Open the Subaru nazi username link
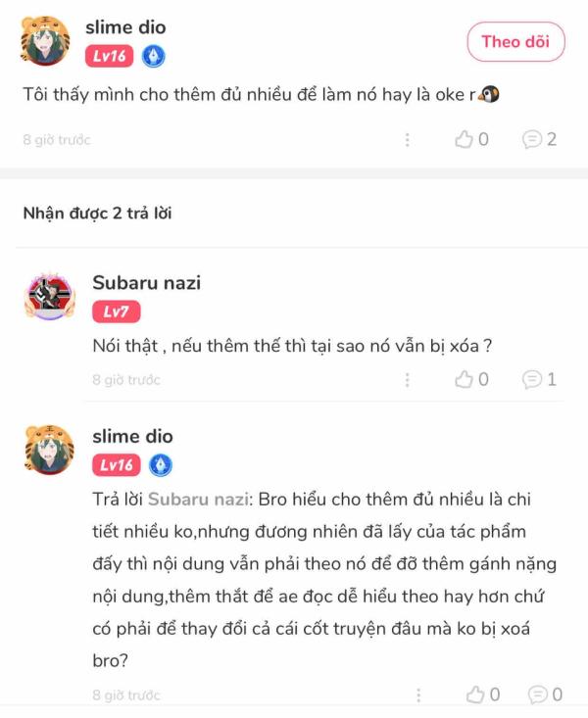Viewport: 588px width, 718px height. tap(147, 282)
